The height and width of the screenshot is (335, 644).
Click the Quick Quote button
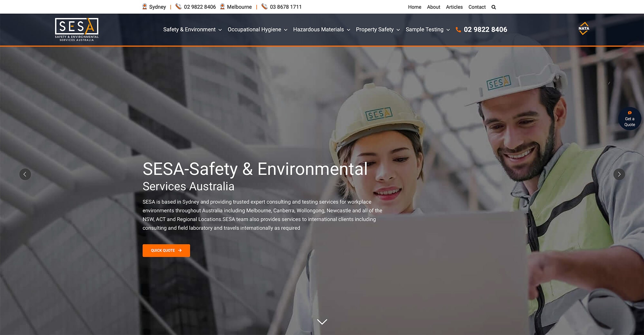166,251
